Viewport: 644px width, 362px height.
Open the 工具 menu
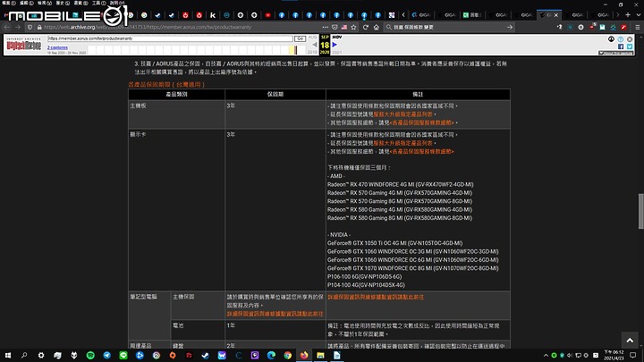[x=98, y=3]
